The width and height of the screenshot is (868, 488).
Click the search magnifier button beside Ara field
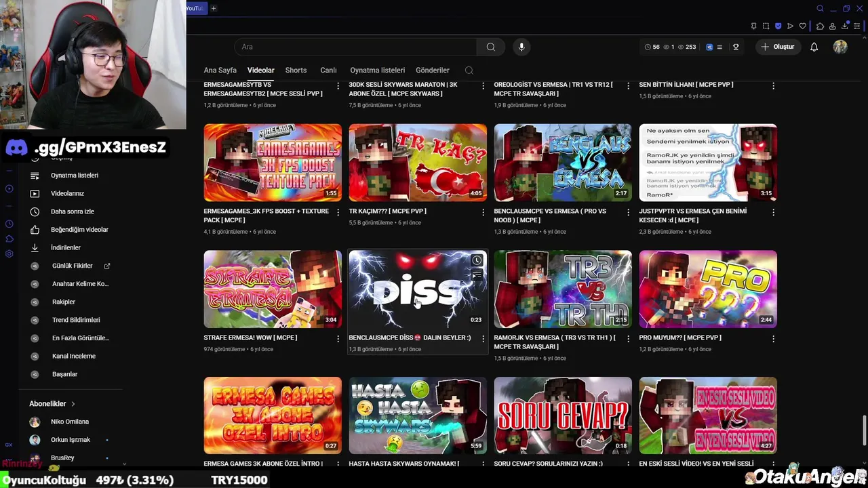coord(490,47)
